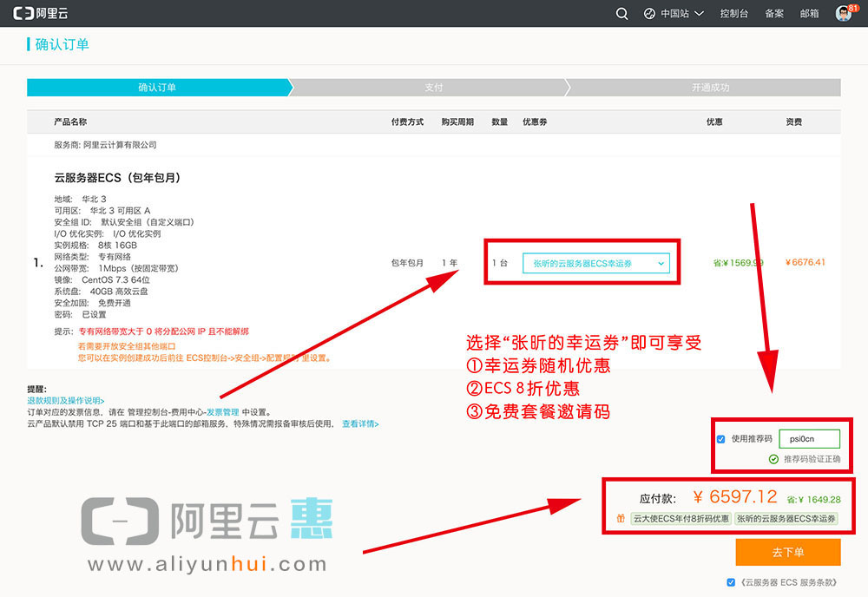The width and height of the screenshot is (868, 597).
Task: Expand the 张昕的云服务器ECS幸运券 coupon dropdown
Action: pyautogui.click(x=595, y=263)
